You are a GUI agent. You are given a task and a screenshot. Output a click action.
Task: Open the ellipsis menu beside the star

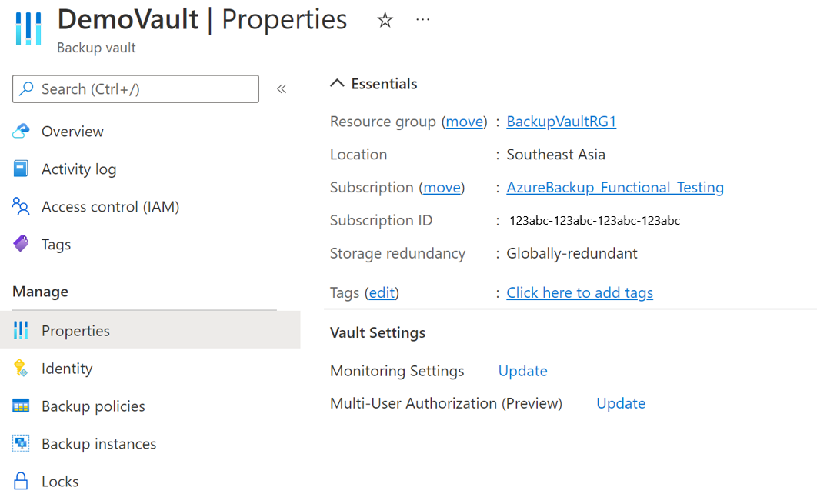click(x=422, y=20)
